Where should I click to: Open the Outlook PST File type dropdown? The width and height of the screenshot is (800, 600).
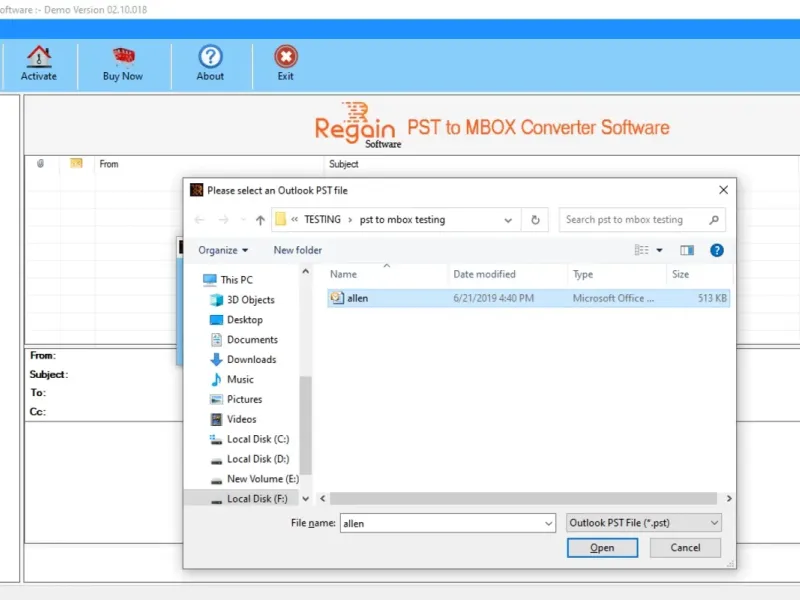pos(643,523)
